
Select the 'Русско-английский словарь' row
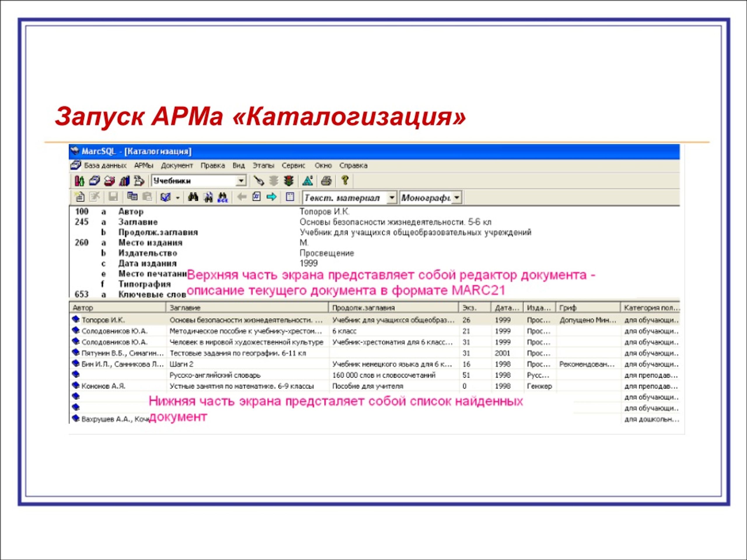click(x=374, y=375)
